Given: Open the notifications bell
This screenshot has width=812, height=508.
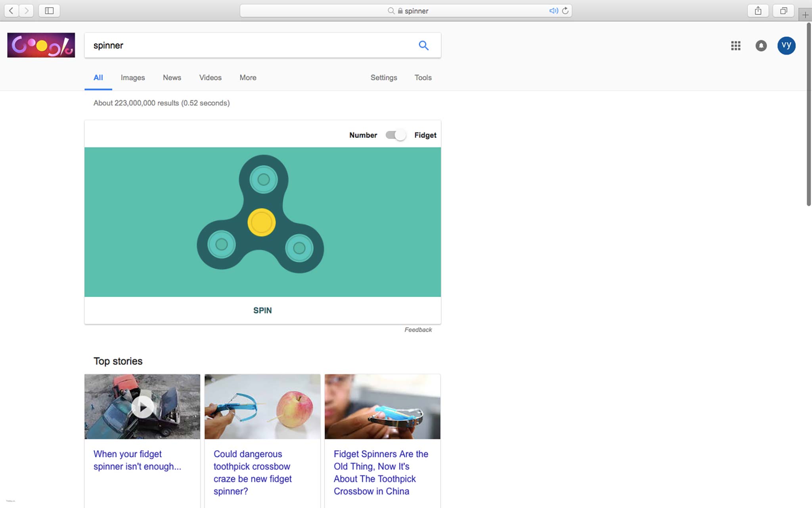Looking at the screenshot, I should click(761, 46).
